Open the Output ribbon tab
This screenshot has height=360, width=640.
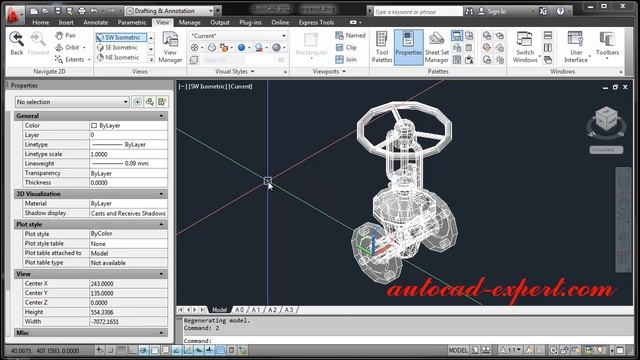(220, 22)
